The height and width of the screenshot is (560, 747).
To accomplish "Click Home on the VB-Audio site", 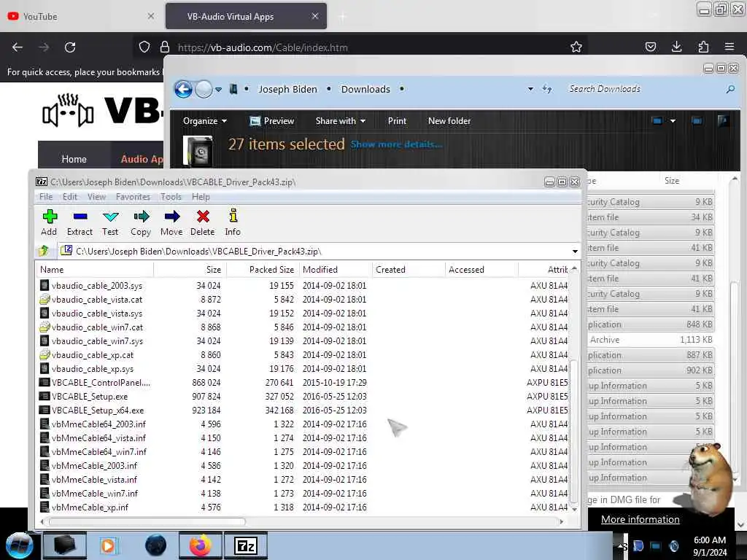I will [74, 159].
